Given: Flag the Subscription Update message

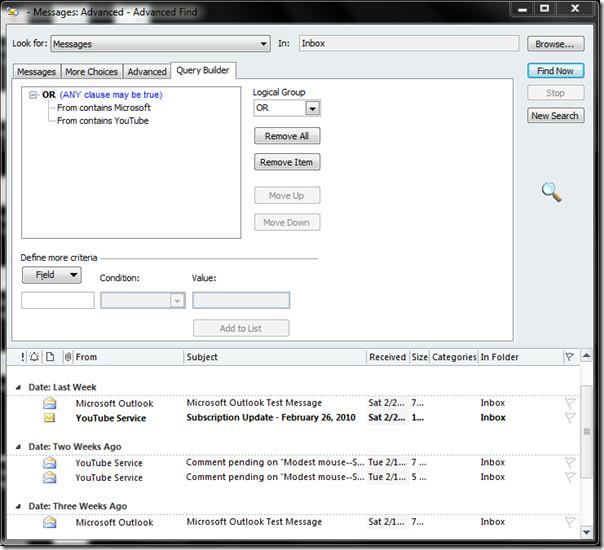Looking at the screenshot, I should coord(570,418).
